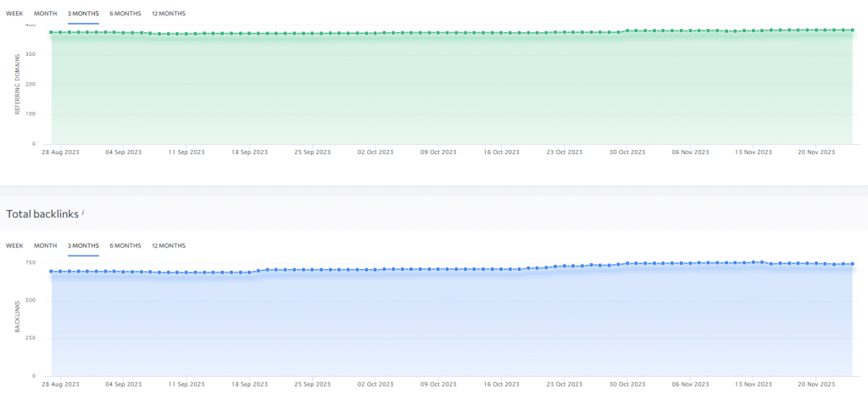Select 3 MONTHS on referring domains chart
868x403 pixels.
[83, 14]
